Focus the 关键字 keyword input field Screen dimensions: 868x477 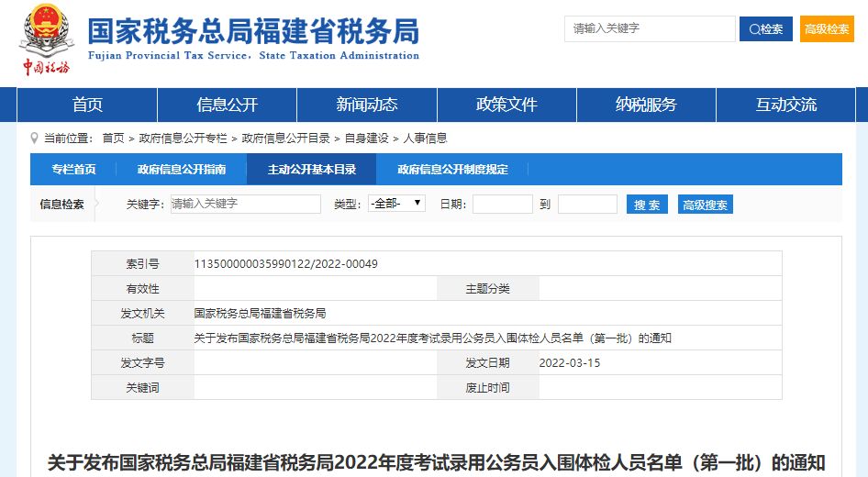click(x=246, y=205)
